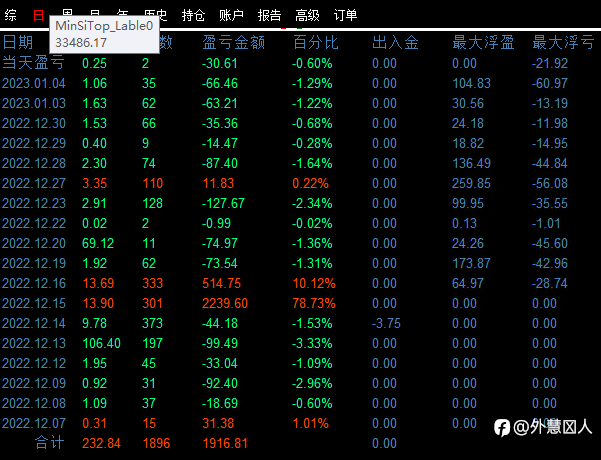The height and width of the screenshot is (460, 601).
Task: Click the 百分比 column header
Action: click(316, 42)
